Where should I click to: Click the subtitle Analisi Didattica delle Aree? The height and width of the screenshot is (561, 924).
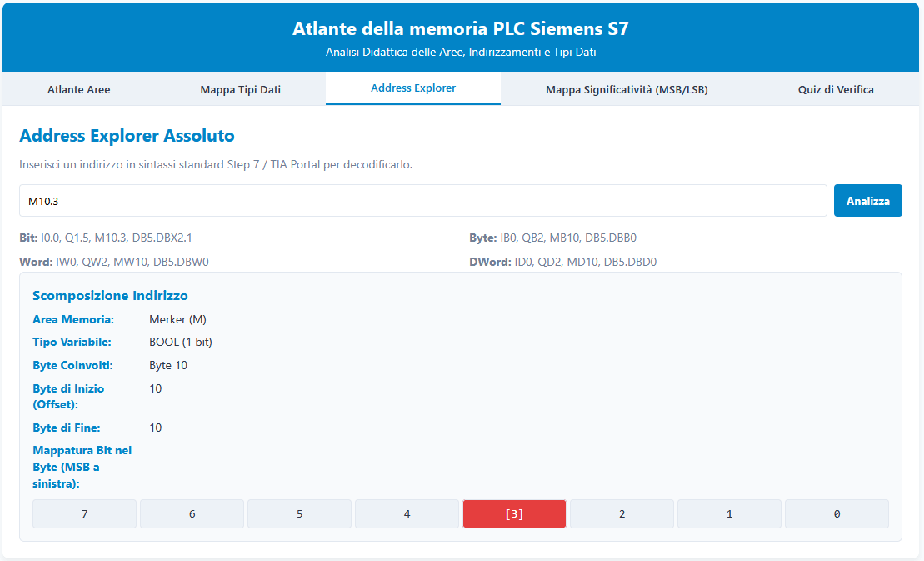461,52
